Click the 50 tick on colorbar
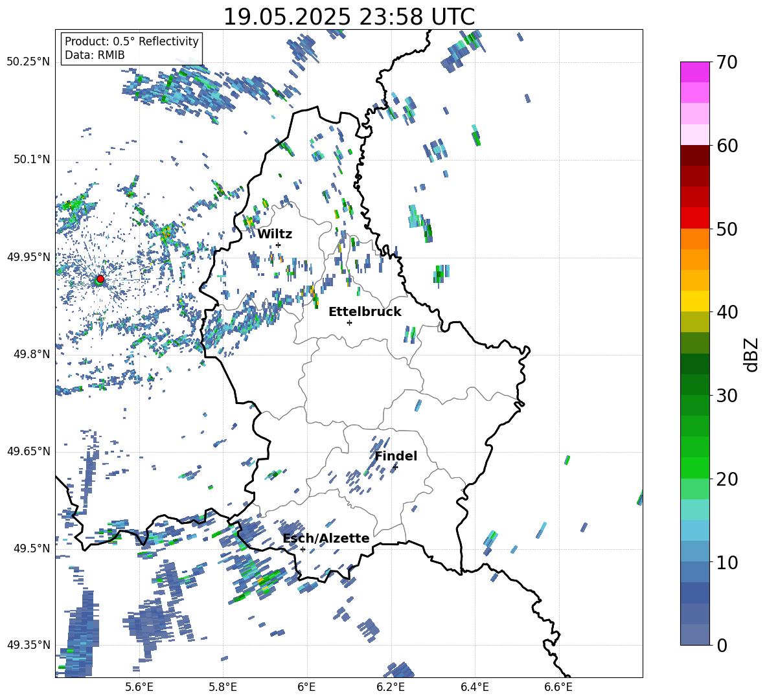 click(x=727, y=229)
